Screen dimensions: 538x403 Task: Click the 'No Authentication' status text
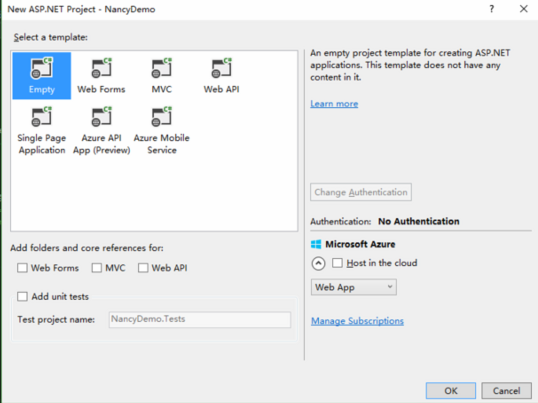(419, 222)
